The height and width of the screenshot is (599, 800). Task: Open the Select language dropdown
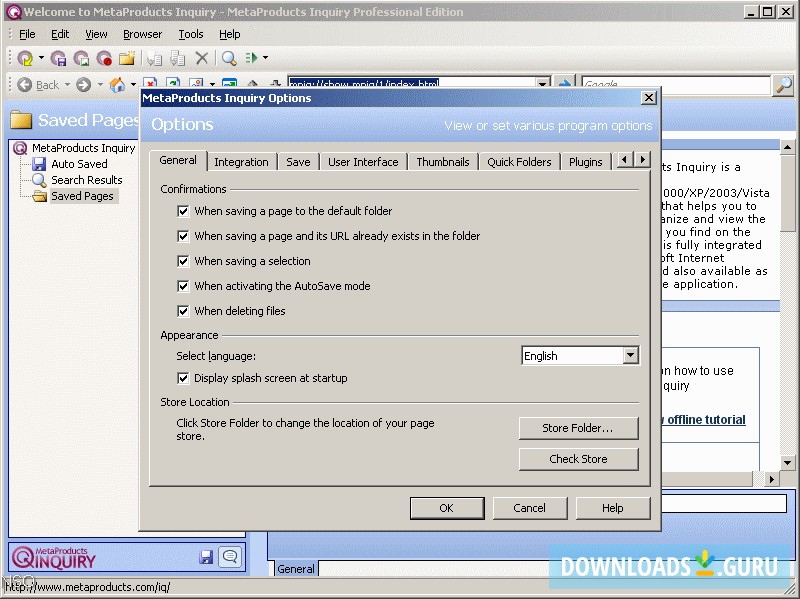631,355
